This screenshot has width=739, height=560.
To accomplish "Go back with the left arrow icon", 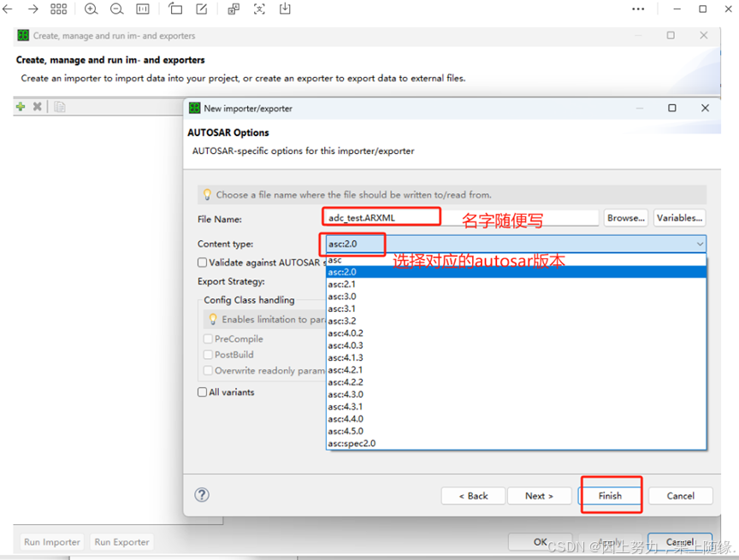I will pos(7,9).
